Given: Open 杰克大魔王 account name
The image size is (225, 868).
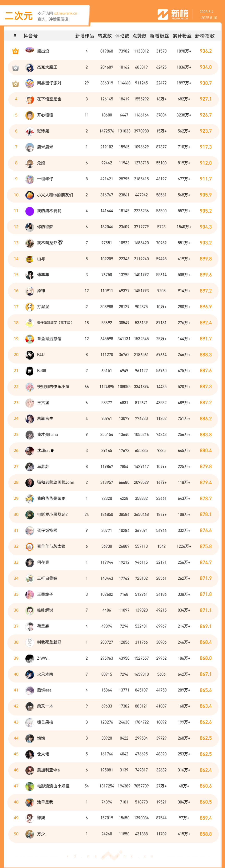Looking at the screenshot, I should [x=47, y=67].
